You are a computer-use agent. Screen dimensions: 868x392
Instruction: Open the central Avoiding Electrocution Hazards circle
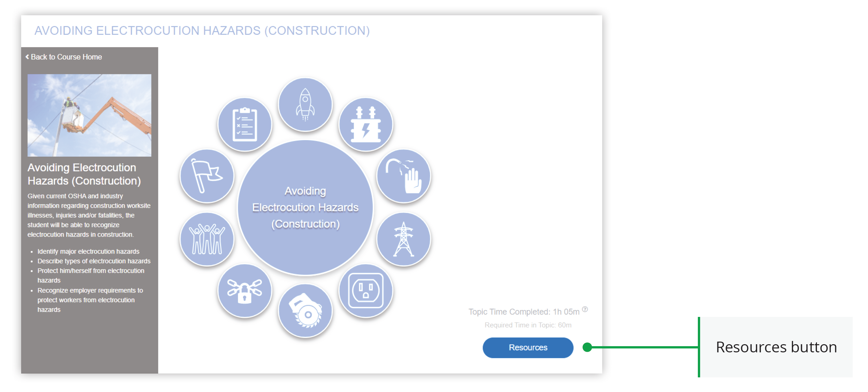tap(305, 207)
